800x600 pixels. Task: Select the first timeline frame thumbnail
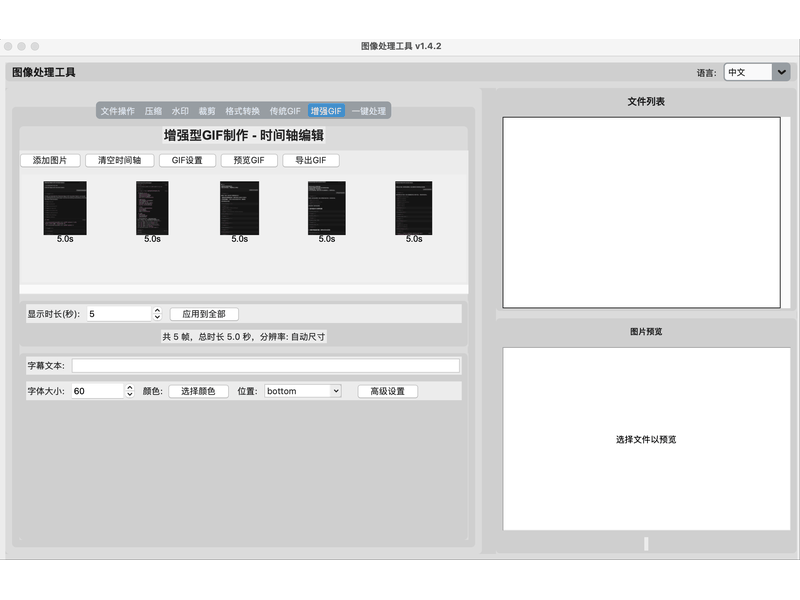tap(65, 208)
